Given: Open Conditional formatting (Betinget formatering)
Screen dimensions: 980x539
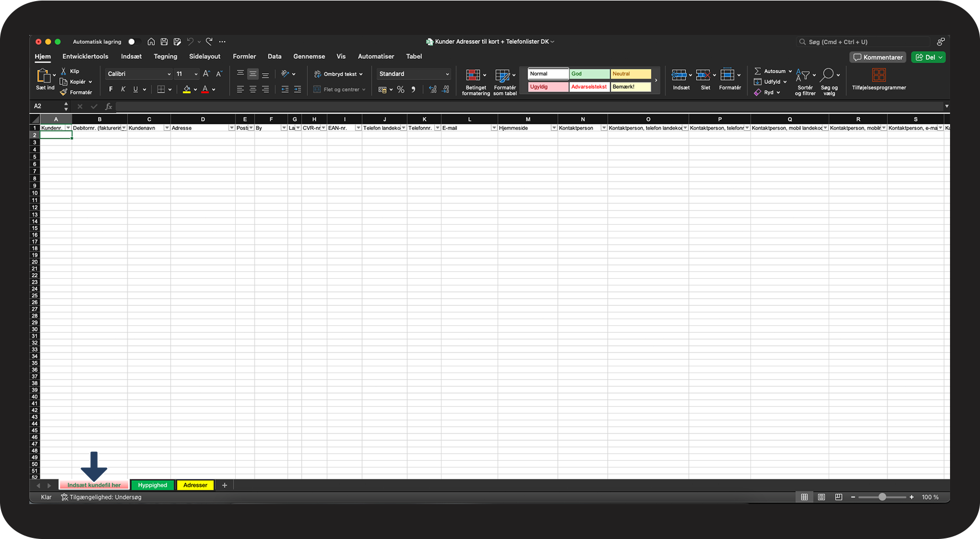Looking at the screenshot, I should coord(475,82).
